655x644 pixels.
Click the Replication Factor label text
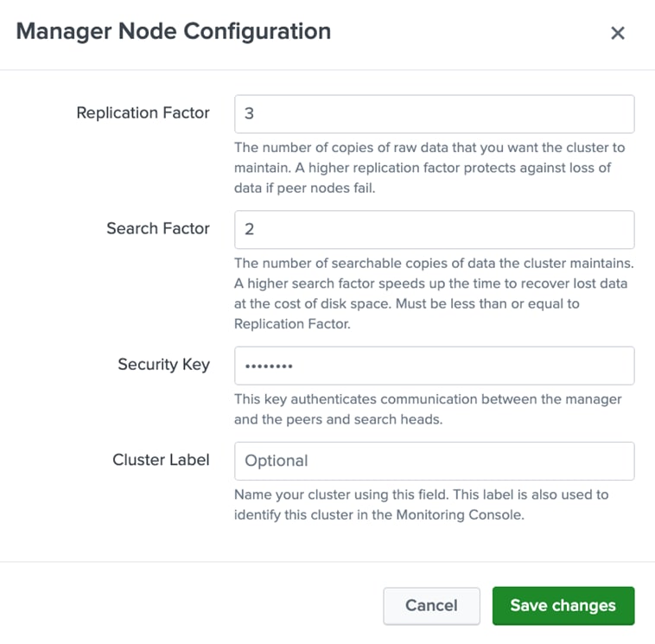point(143,113)
